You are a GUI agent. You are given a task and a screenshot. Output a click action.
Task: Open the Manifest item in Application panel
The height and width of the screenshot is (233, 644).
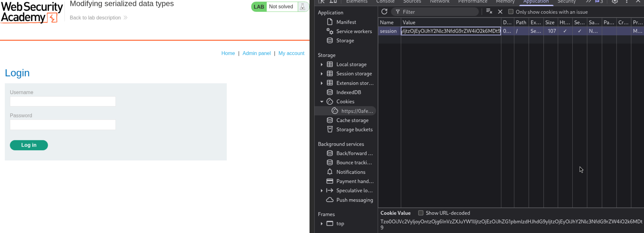[x=346, y=22]
